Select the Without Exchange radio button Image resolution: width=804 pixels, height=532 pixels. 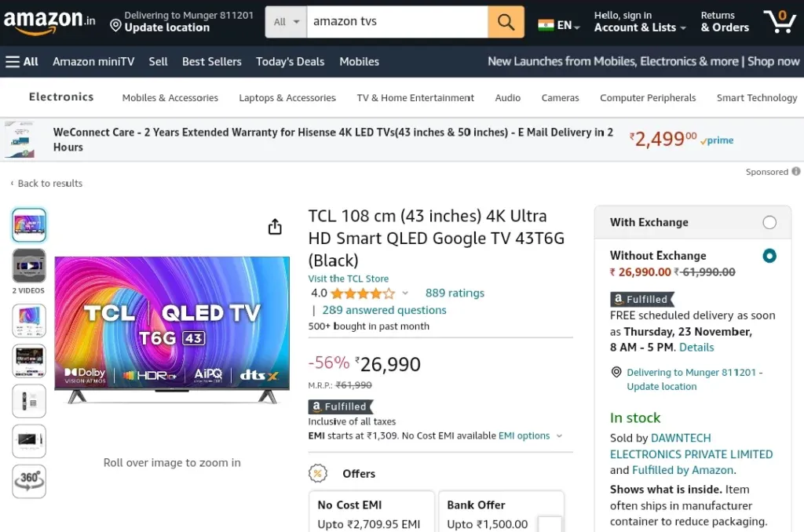tap(769, 256)
